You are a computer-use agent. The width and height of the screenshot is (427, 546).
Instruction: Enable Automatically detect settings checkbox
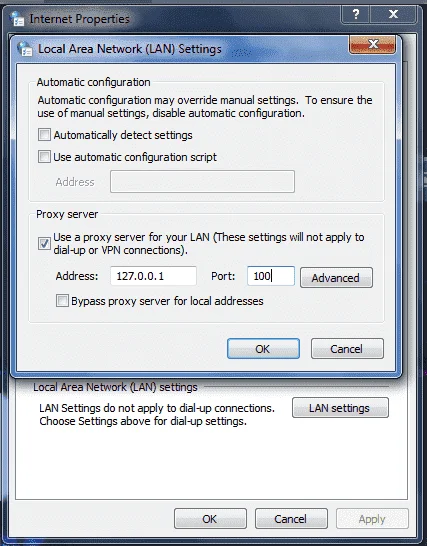coord(44,135)
